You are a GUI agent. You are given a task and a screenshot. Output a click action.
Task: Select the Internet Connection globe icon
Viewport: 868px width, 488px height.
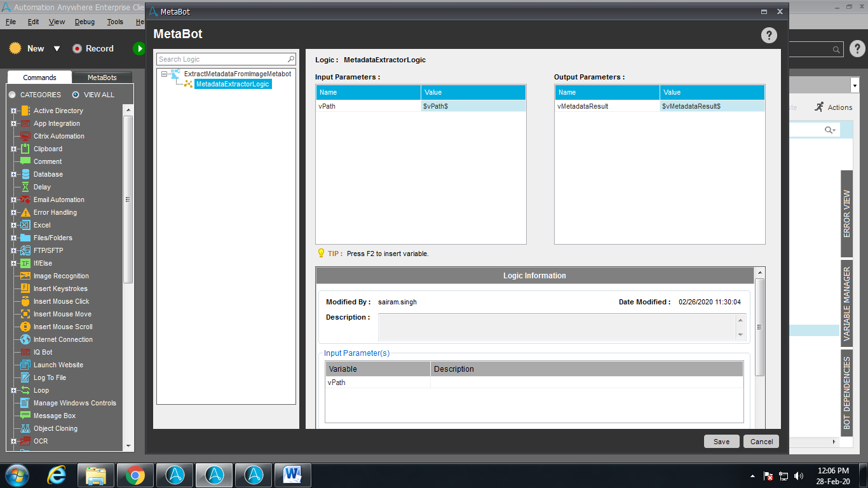pyautogui.click(x=25, y=339)
